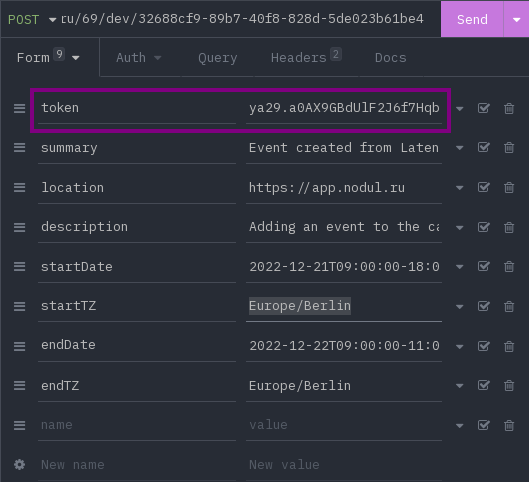The height and width of the screenshot is (482, 529).
Task: Click the Send button
Action: [x=472, y=20]
